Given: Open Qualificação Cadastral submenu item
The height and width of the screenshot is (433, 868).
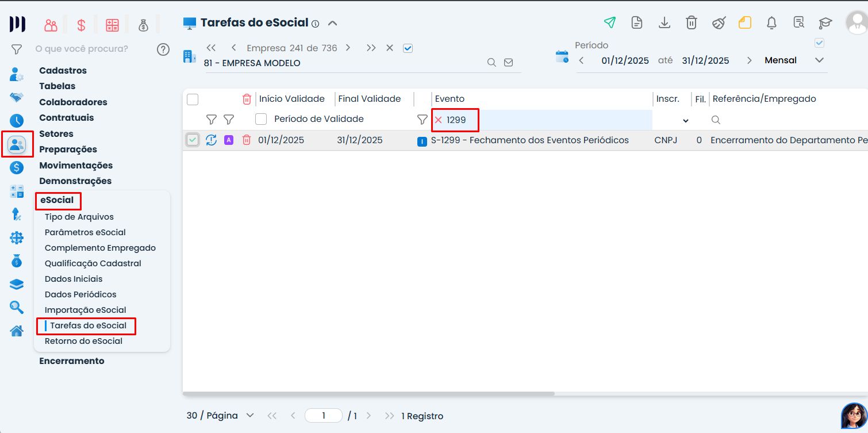Looking at the screenshot, I should pos(93,263).
